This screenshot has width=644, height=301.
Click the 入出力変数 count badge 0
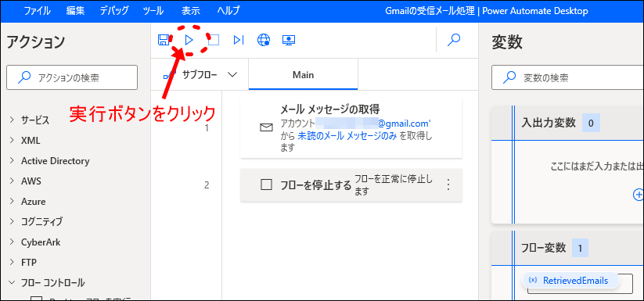(591, 123)
